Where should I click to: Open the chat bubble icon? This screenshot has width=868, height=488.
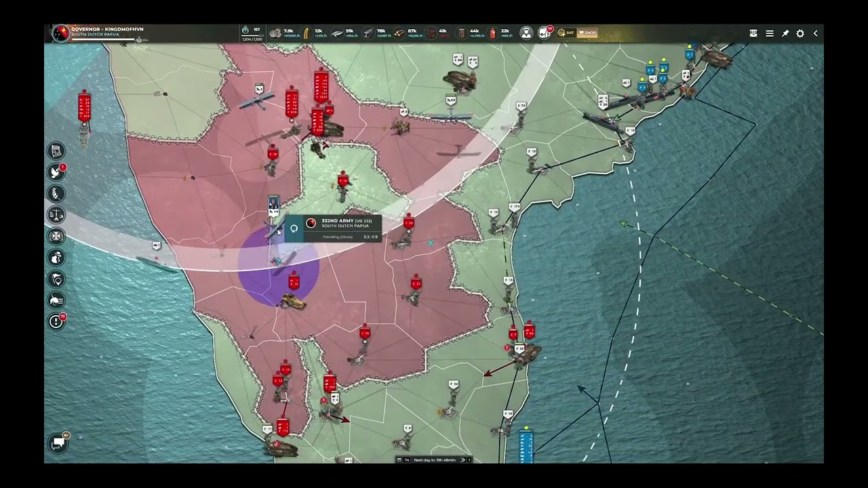pos(58,443)
